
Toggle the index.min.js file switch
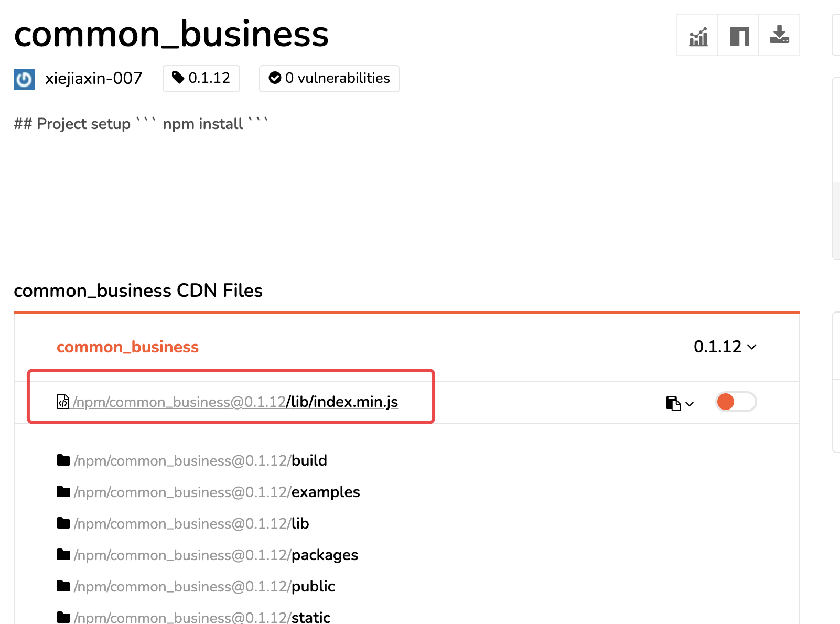pos(736,402)
